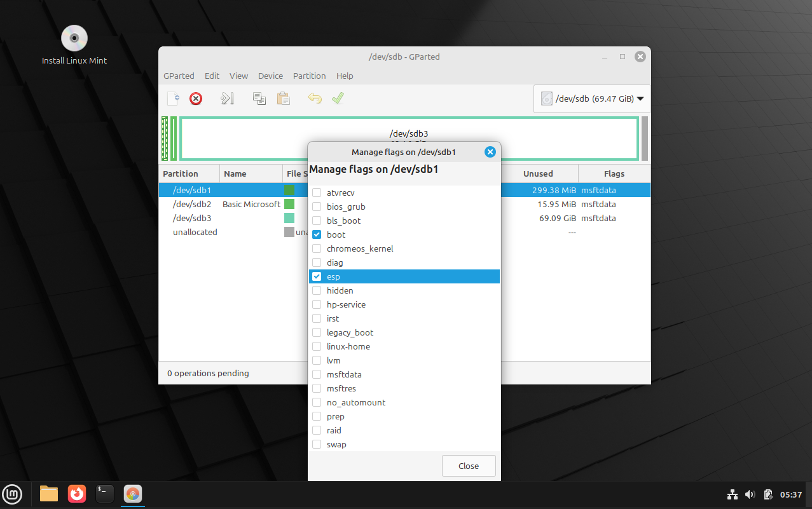Enable the atvrecv flag checkbox
Image resolution: width=812 pixels, height=509 pixels.
317,193
